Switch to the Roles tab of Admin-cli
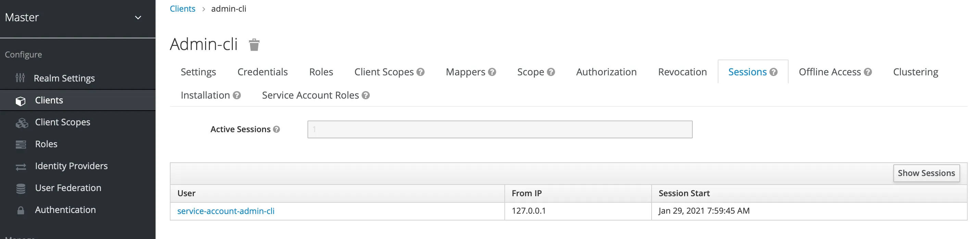This screenshot has width=980, height=239. pos(321,72)
